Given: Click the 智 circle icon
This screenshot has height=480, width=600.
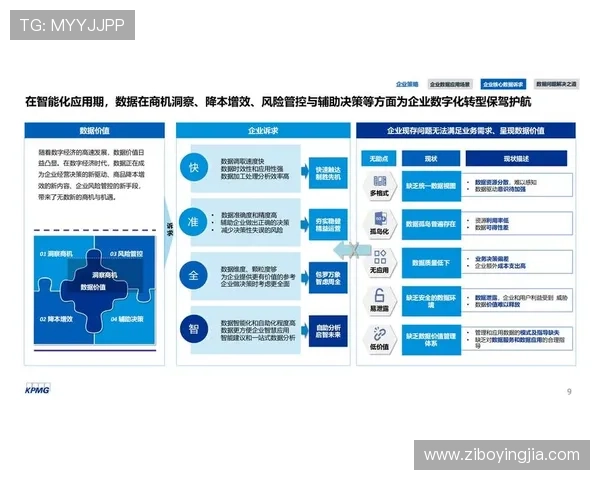Looking at the screenshot, I should tap(194, 329).
